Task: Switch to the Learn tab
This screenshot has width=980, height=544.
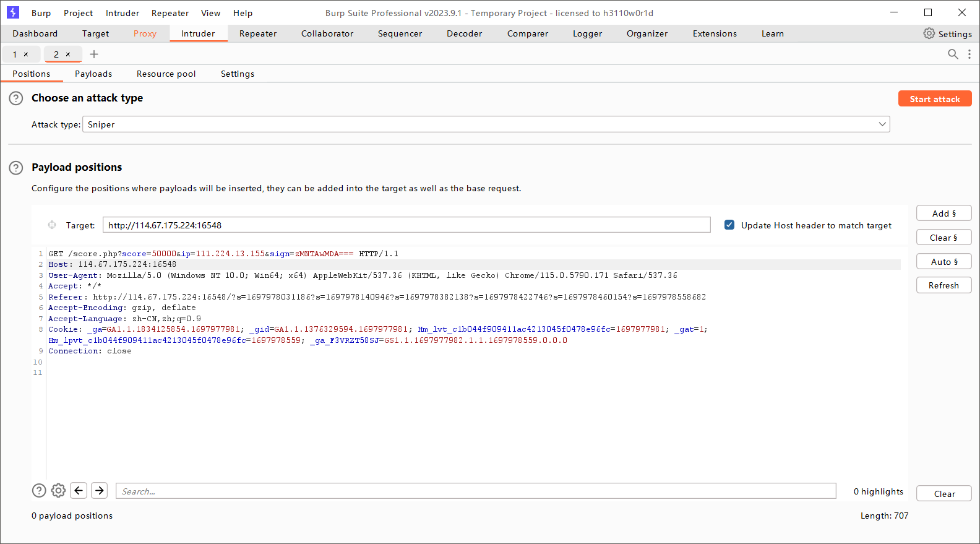Action: (x=772, y=33)
